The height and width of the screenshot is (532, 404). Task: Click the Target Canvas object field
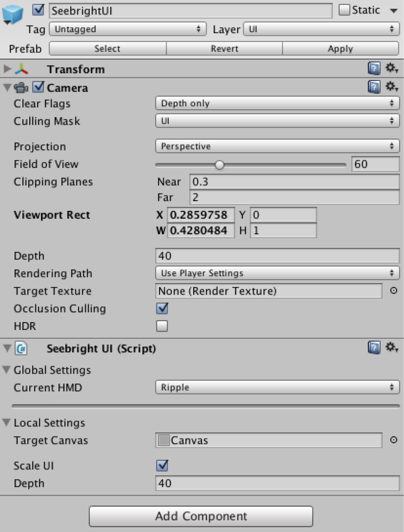point(268,441)
